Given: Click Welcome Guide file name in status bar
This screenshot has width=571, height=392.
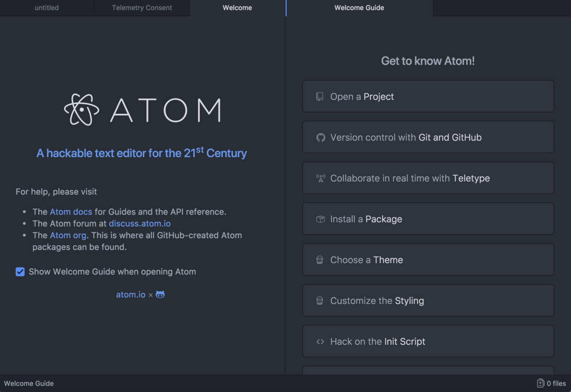Looking at the screenshot, I should pos(29,383).
